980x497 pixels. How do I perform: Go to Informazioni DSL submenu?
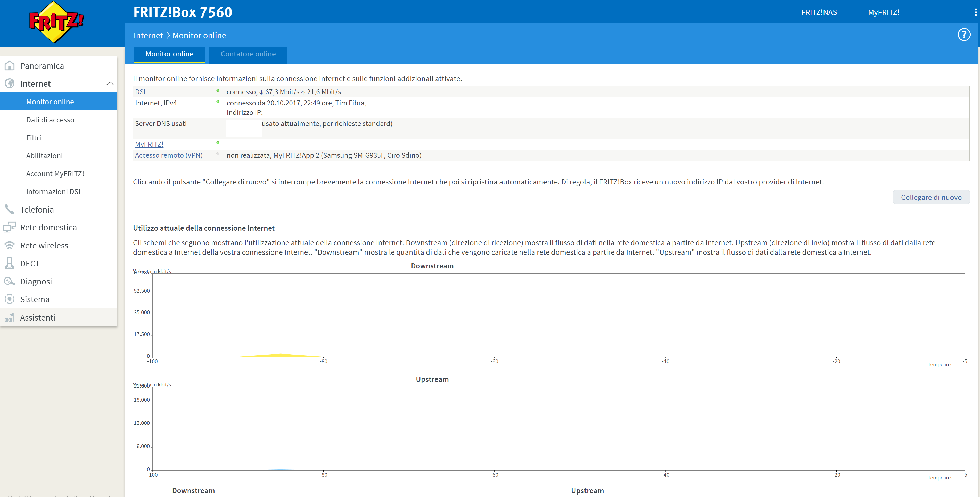point(54,192)
